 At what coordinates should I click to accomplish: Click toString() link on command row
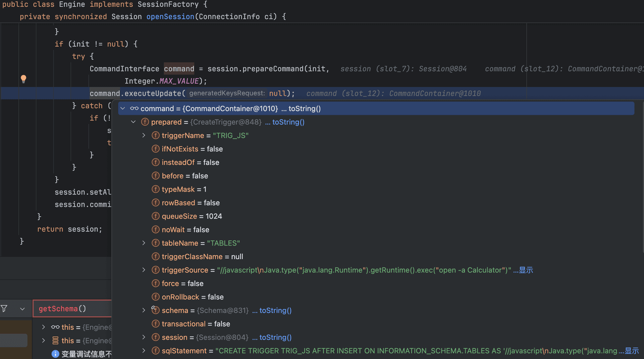pos(304,108)
